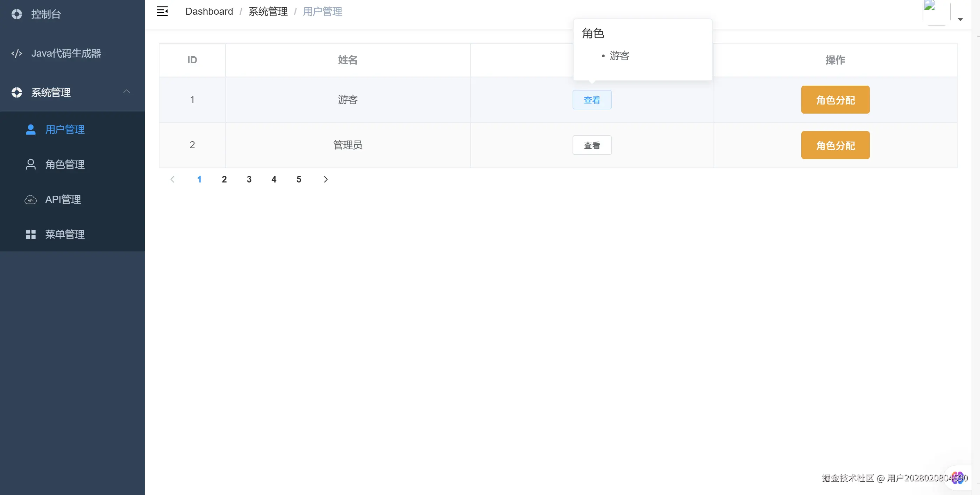Collapse the 系统管理 submenu chevron
The height and width of the screenshot is (495, 980).
point(127,92)
